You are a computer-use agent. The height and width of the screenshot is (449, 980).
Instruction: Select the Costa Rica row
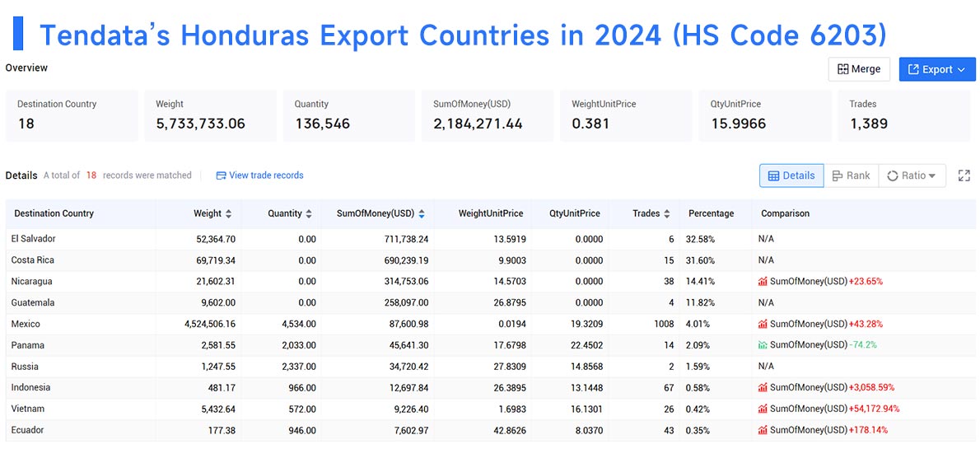coord(490,260)
